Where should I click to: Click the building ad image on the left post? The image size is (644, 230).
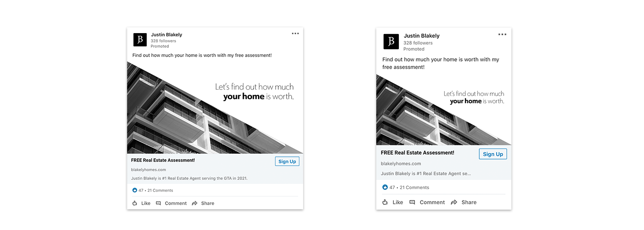point(215,108)
